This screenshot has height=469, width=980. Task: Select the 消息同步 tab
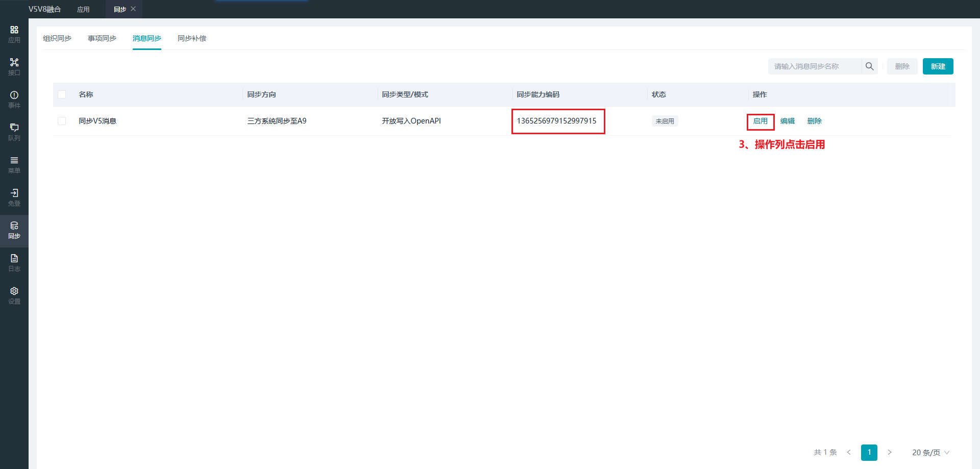click(x=147, y=38)
